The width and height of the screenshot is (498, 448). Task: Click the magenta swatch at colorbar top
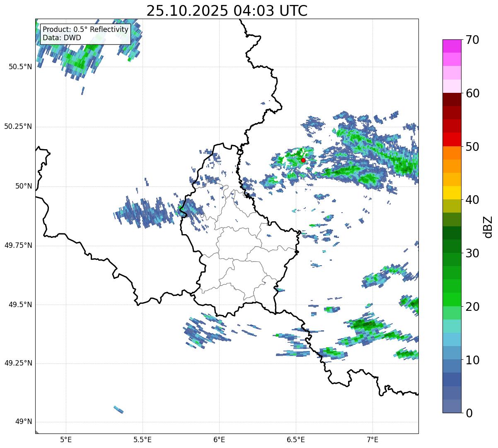(452, 46)
